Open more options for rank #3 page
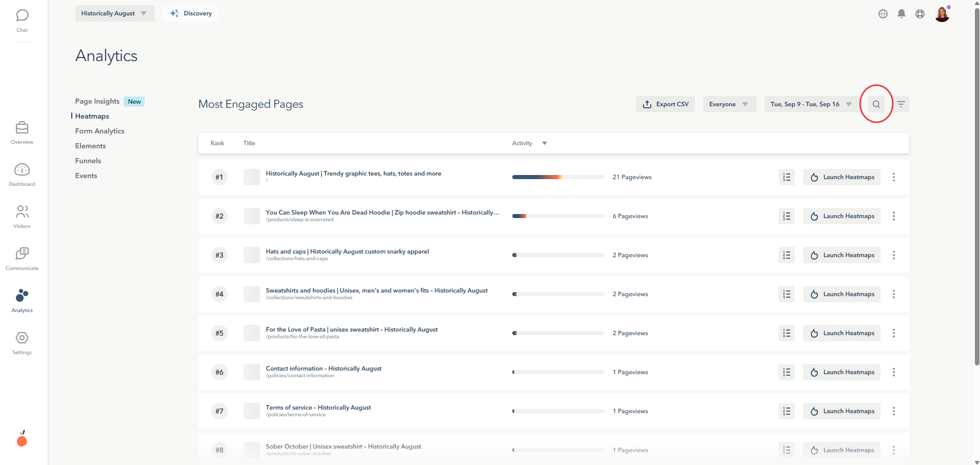 (x=894, y=255)
